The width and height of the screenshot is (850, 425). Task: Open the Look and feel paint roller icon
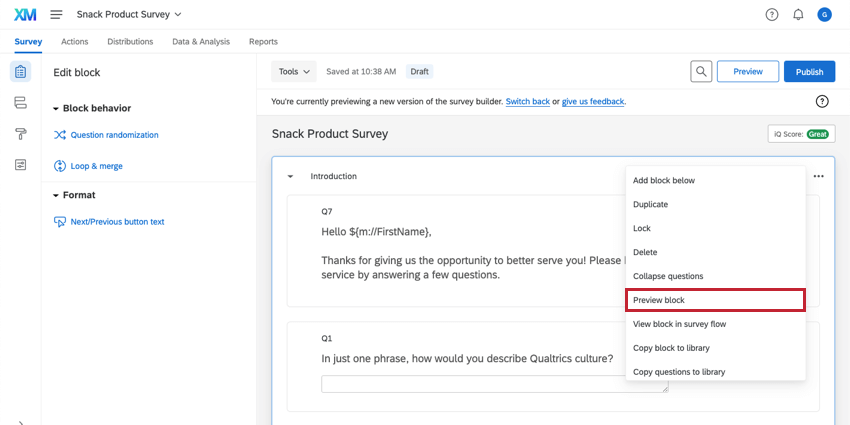(x=20, y=134)
